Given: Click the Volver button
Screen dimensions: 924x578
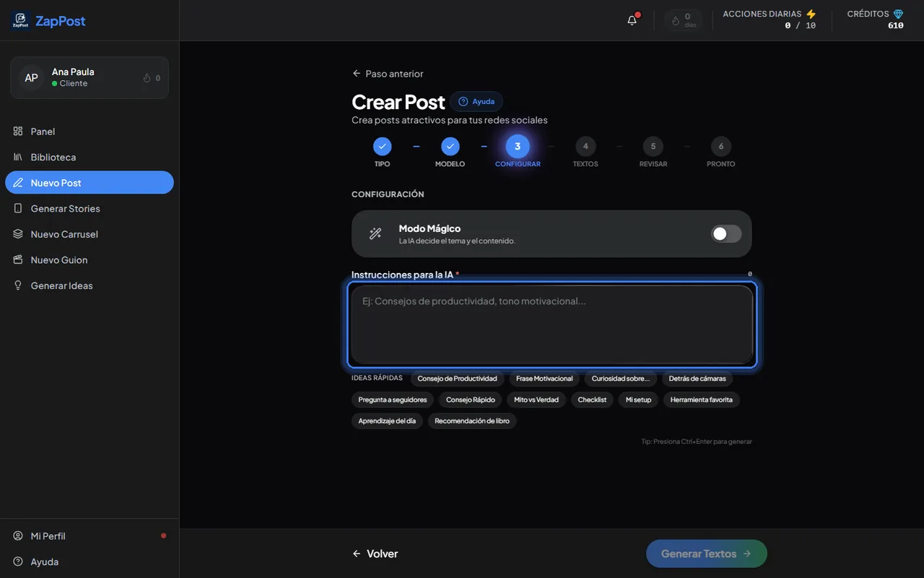Looking at the screenshot, I should click(375, 553).
